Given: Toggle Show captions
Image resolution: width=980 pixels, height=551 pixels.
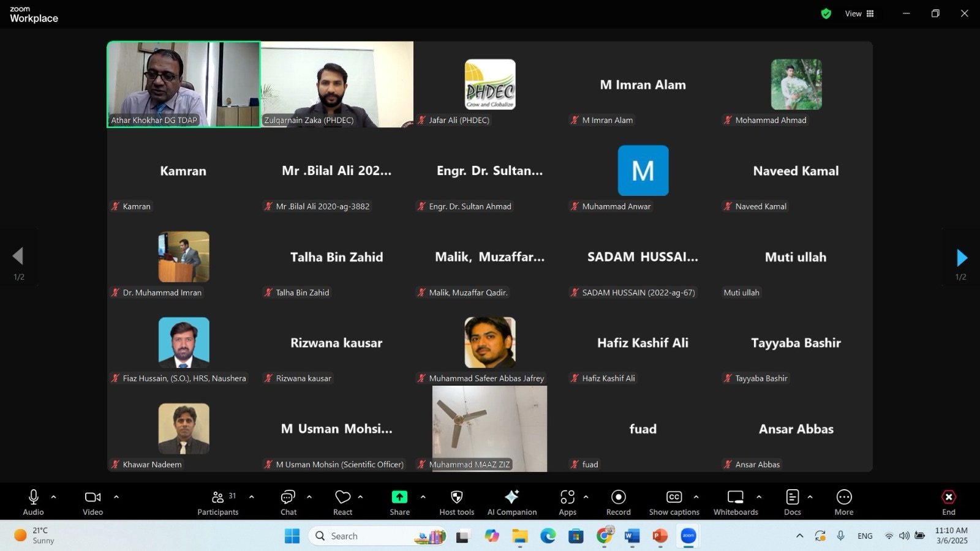Looking at the screenshot, I should click(674, 503).
